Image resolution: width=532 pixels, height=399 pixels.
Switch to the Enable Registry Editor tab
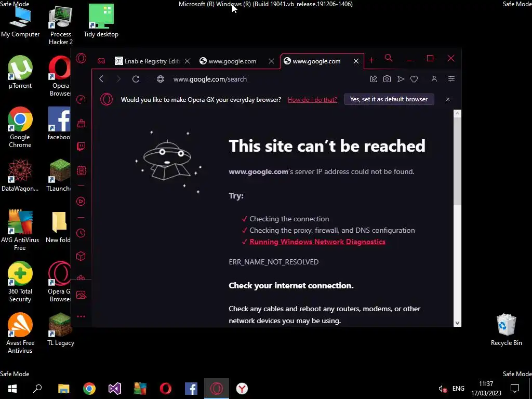click(x=148, y=61)
